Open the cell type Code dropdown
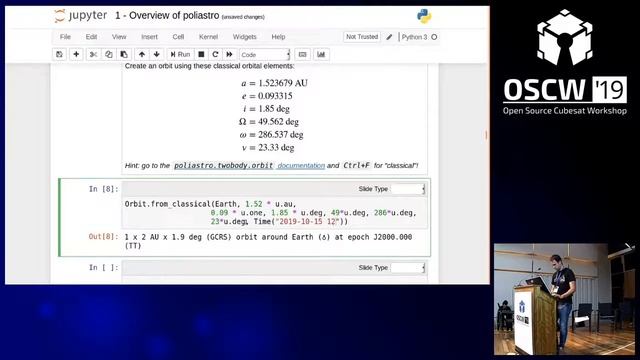Screen dimensions: 640x360 pos(264,55)
